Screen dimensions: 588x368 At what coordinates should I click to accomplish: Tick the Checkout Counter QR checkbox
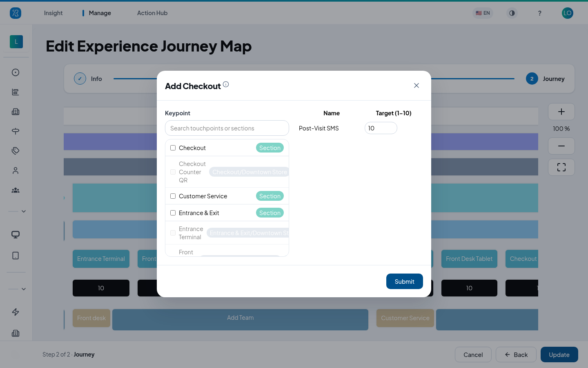[173, 172]
